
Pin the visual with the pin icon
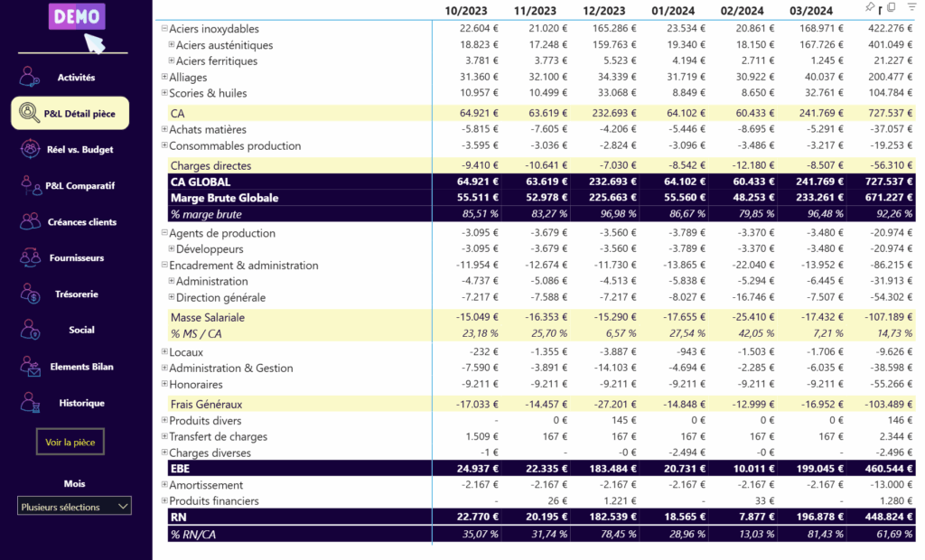click(x=870, y=7)
